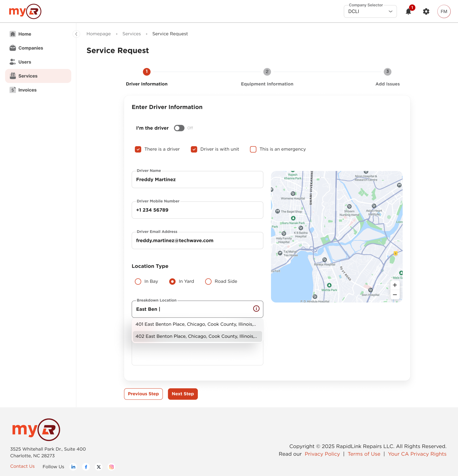Collapse the sidebar with chevron

pyautogui.click(x=76, y=34)
